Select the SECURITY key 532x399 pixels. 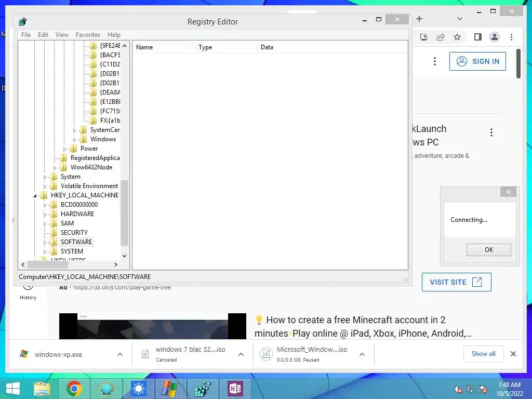tap(74, 232)
